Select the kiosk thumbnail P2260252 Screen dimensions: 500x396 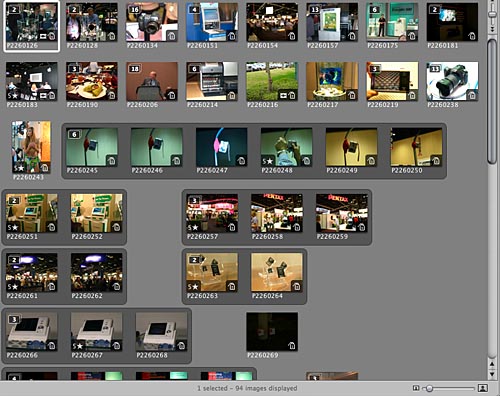(x=96, y=213)
